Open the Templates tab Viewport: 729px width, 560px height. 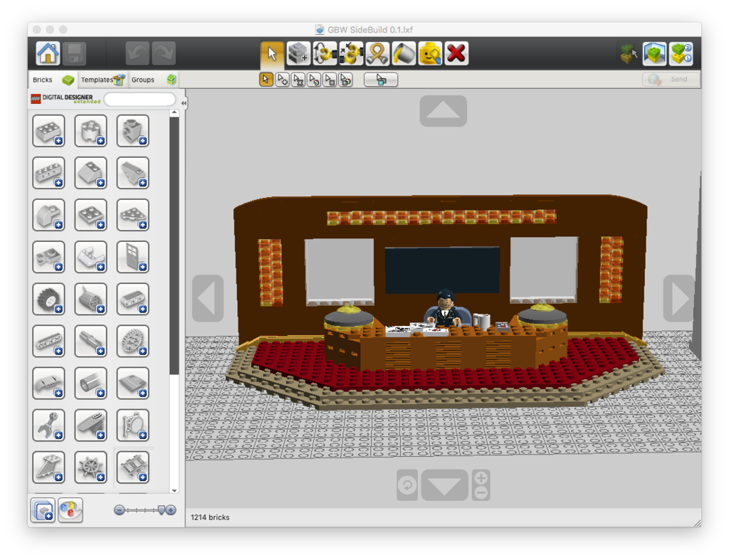click(101, 80)
